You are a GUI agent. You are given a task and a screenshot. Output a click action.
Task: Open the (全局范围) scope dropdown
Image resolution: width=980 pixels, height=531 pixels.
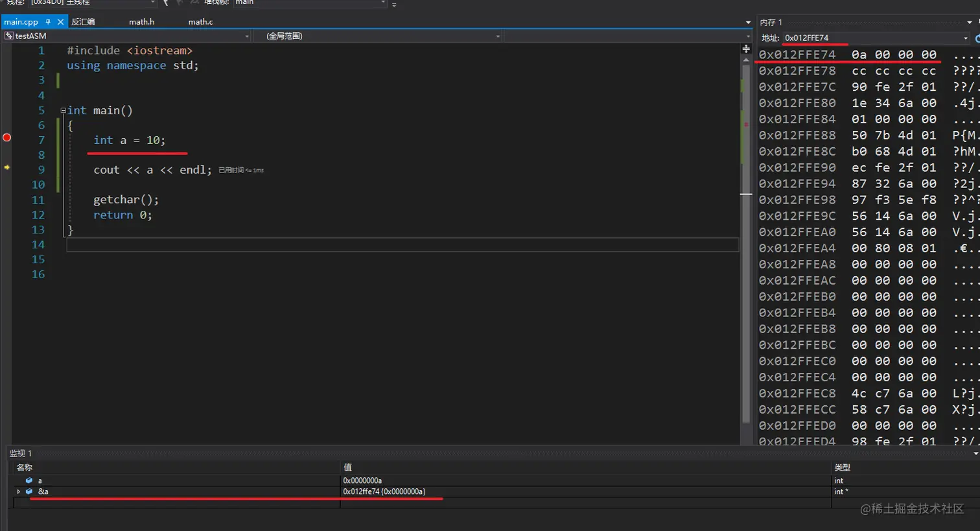tap(498, 36)
